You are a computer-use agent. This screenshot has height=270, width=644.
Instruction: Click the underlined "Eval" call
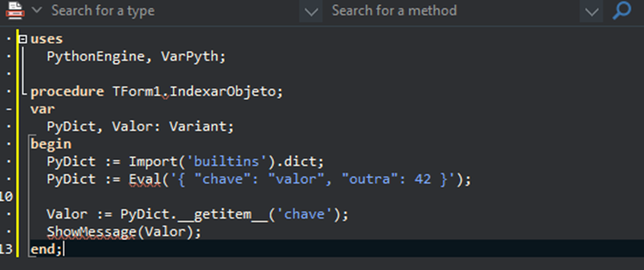tap(144, 180)
